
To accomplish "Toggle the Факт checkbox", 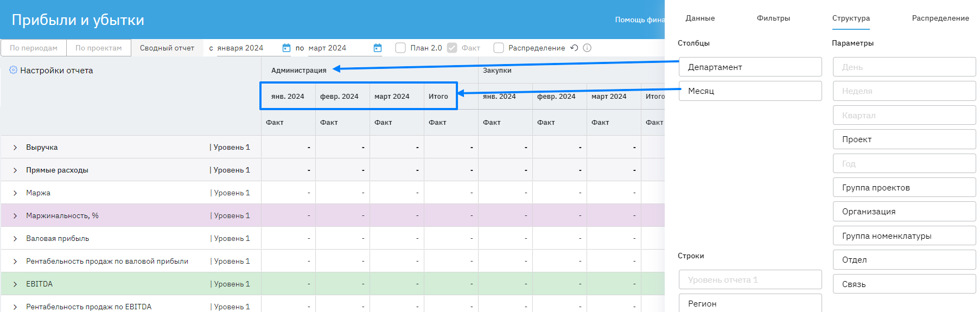I will [452, 48].
